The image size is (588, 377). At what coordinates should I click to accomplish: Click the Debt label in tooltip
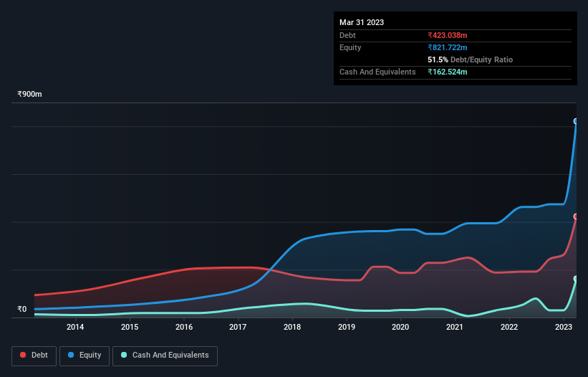(x=347, y=35)
